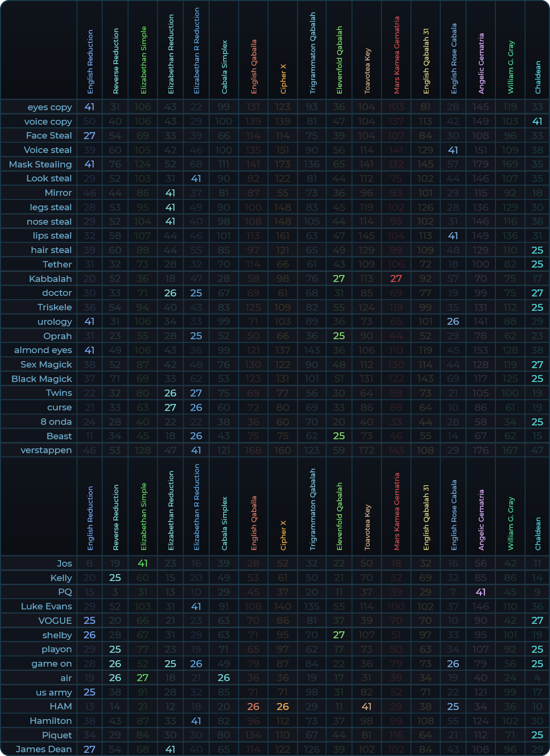Viewport: 550px width, 756px height.
Task: Select the 'Oprah' row label
Action: coord(58,336)
